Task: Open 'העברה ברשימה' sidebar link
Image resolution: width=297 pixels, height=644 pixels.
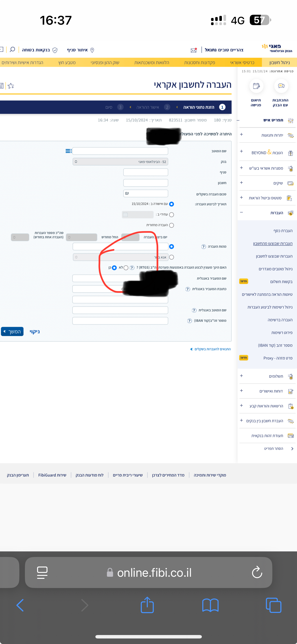Action: (x=280, y=320)
